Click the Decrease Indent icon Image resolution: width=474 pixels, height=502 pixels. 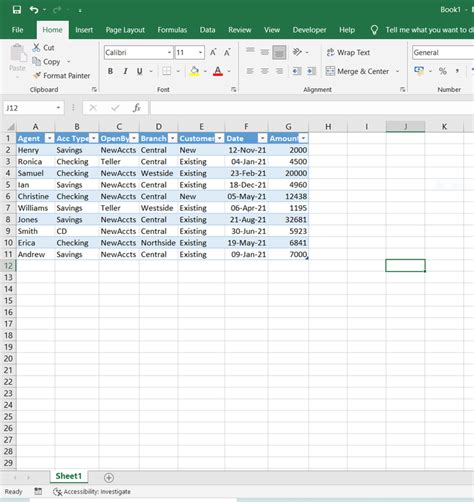click(297, 71)
